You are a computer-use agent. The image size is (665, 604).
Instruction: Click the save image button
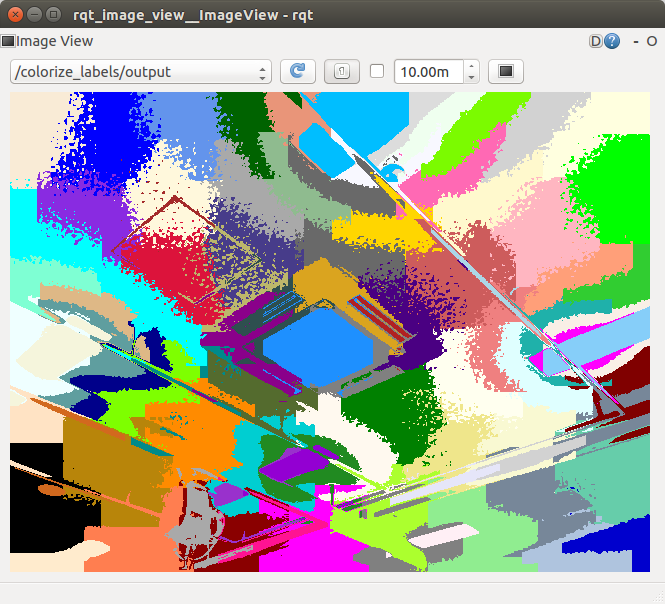(506, 71)
